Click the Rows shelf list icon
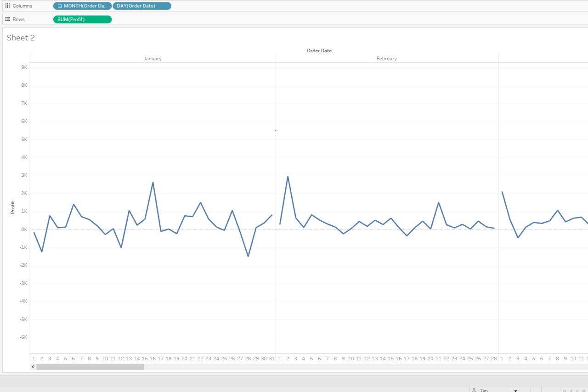 [x=7, y=19]
